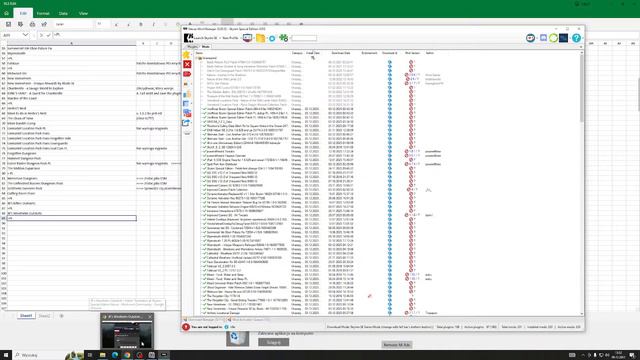Open the New Profile dropdown in the mod manager
This screenshot has height=360, width=640.
(231, 38)
